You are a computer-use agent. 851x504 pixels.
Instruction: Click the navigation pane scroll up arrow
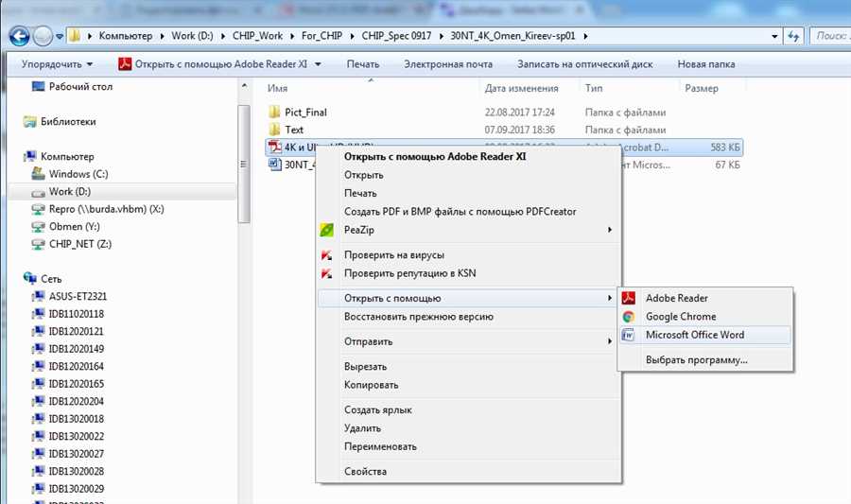244,86
